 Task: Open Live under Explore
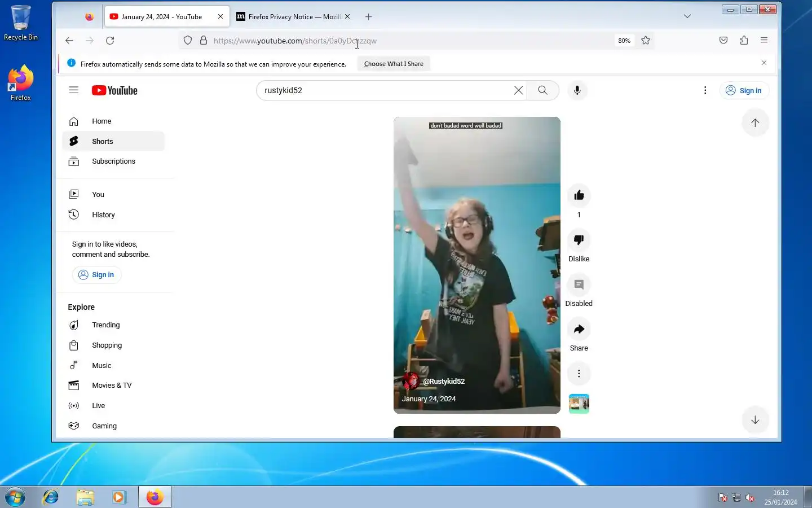point(113,406)
